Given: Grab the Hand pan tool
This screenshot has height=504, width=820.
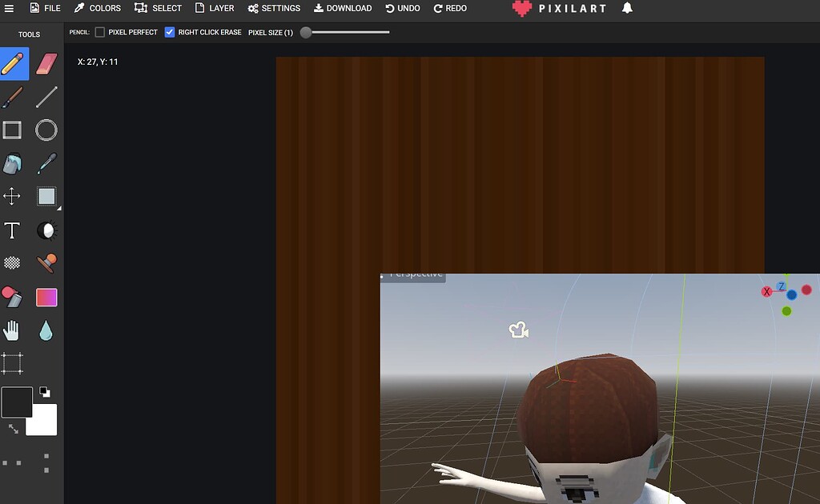Looking at the screenshot, I should 12,329.
